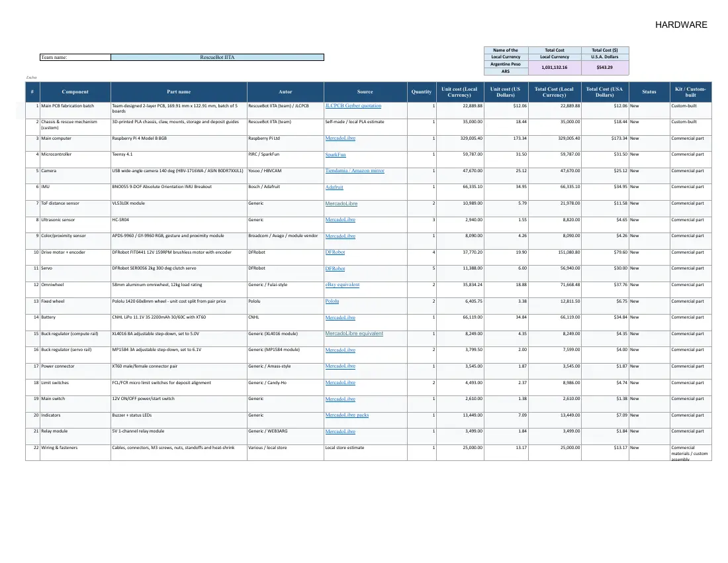Click the Part name column header
The width and height of the screenshot is (728, 563).
tap(179, 92)
